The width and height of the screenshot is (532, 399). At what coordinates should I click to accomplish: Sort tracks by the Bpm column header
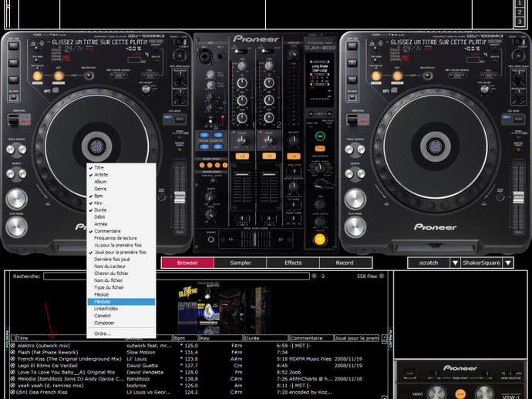tap(186, 338)
